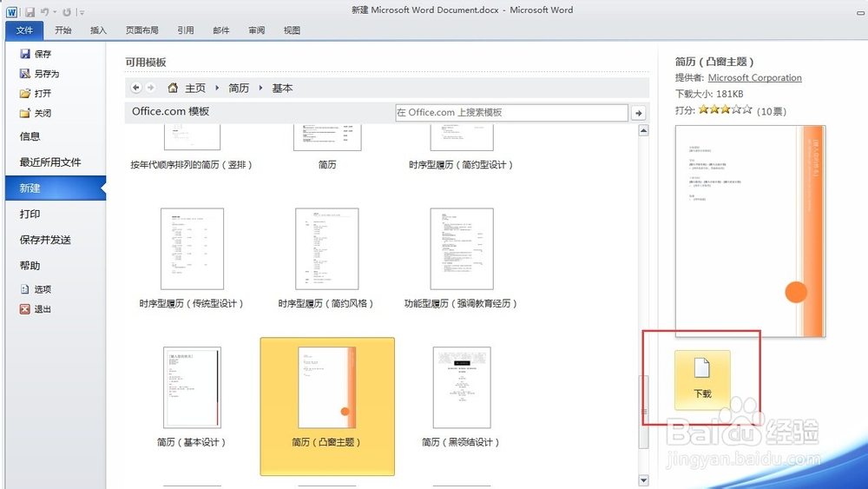Select template 简历（基本设计）
The height and width of the screenshot is (489, 868).
pyautogui.click(x=192, y=397)
